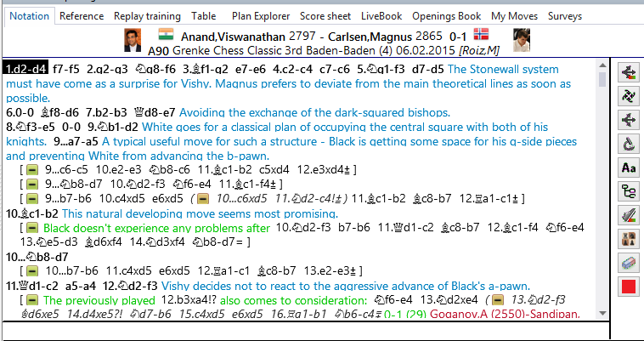Click the red square color button
Viewport: 644px width, 341px height.
pyautogui.click(x=630, y=287)
